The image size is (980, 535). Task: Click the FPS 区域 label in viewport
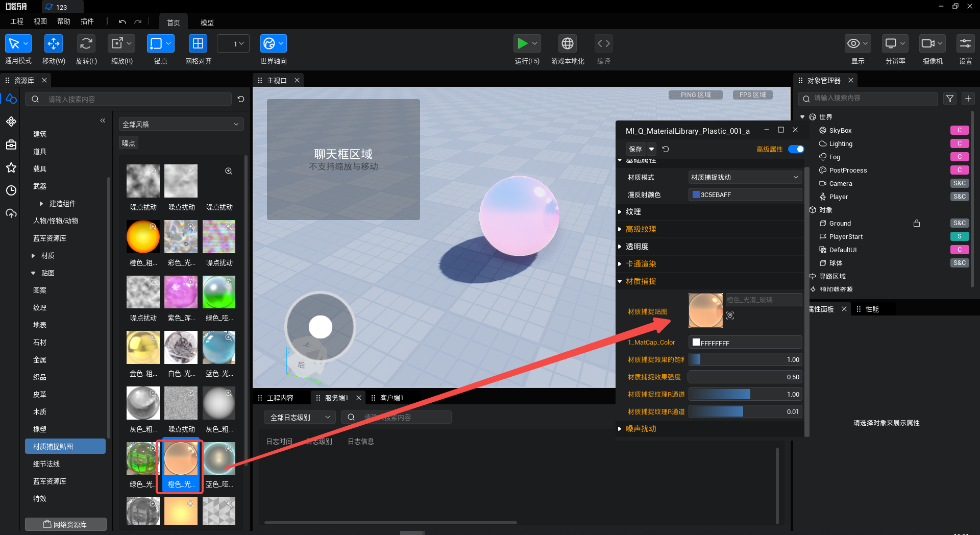pos(753,95)
